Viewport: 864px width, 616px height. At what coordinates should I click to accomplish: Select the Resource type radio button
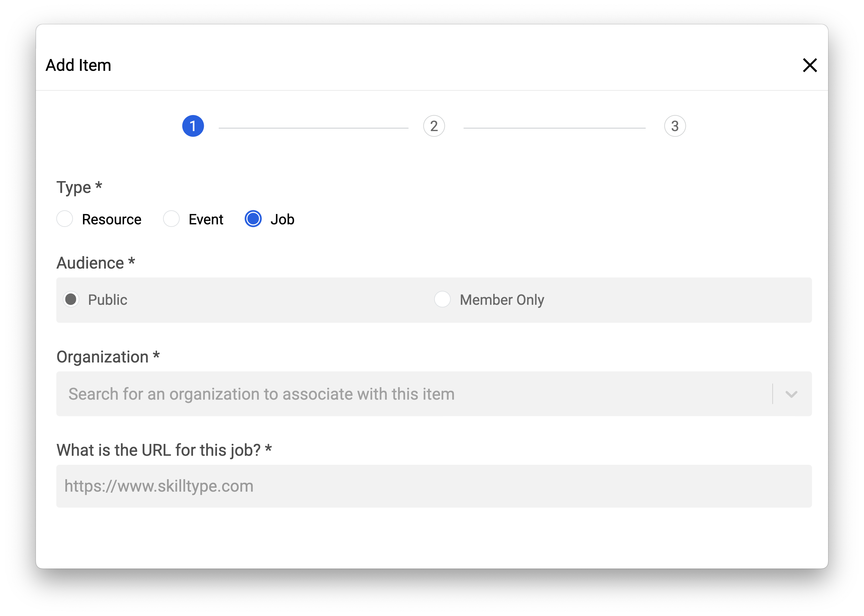point(64,219)
